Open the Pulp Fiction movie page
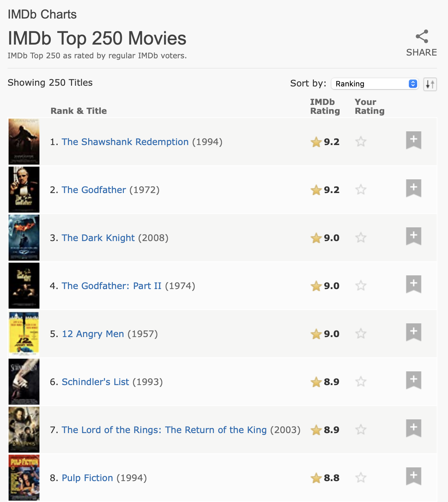This screenshot has height=502, width=448. [87, 478]
